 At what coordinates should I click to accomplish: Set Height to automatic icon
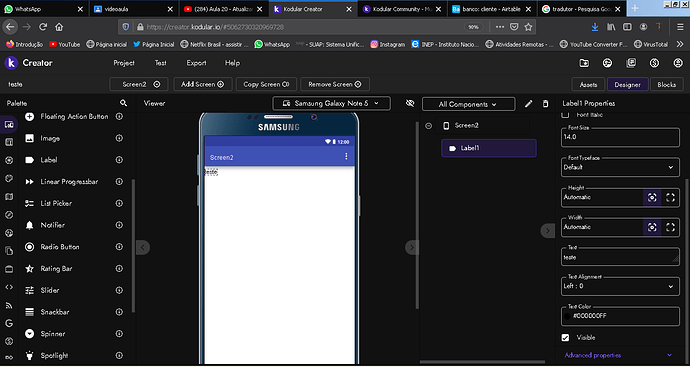[x=652, y=198]
